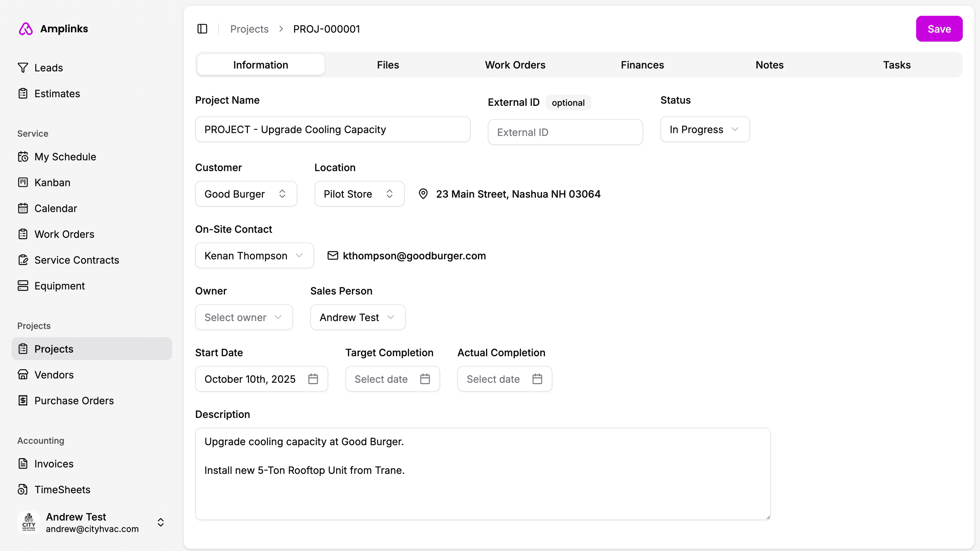Click the Kanban board icon
The height and width of the screenshot is (551, 980).
pos(23,183)
